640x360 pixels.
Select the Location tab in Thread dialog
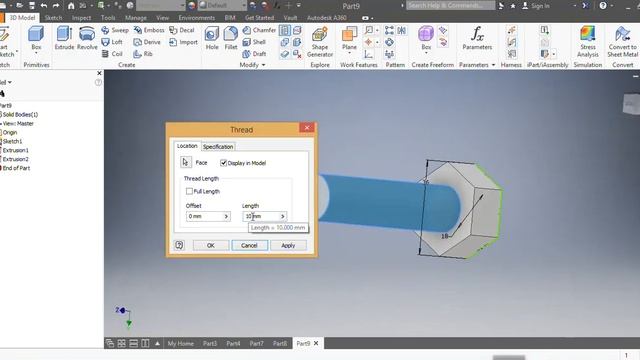pyautogui.click(x=187, y=146)
